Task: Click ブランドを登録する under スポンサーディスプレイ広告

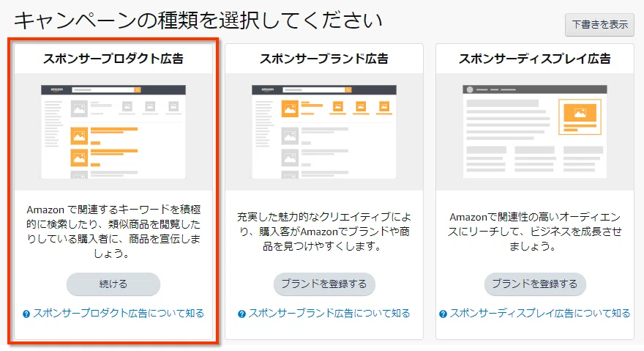Action: click(x=535, y=284)
